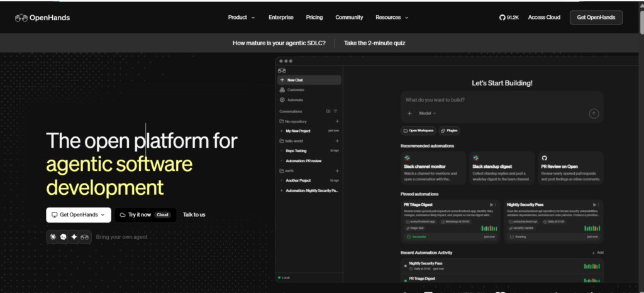Image resolution: width=644 pixels, height=293 pixels.
Task: Click the Running status in Nightly Security Pass
Action: pyautogui.click(x=518, y=237)
